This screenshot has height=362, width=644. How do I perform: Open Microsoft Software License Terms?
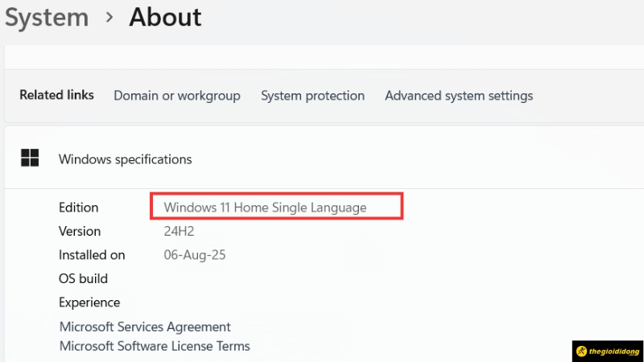tap(155, 346)
